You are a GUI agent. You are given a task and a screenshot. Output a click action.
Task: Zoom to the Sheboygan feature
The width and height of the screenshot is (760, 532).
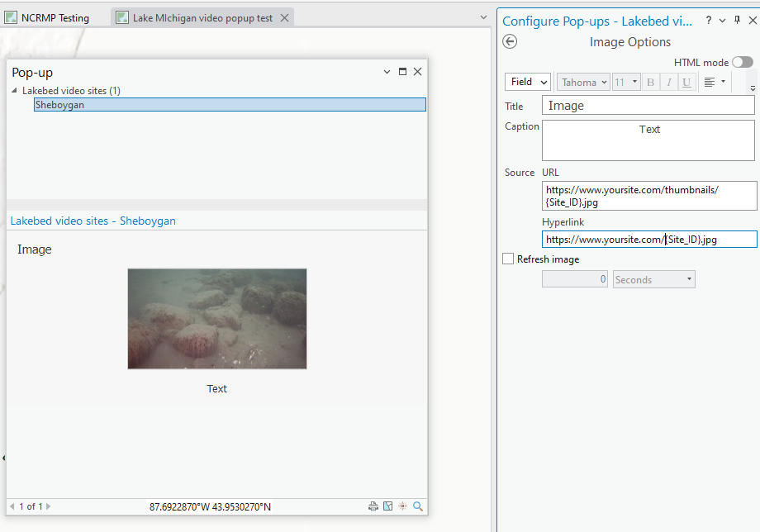pos(417,506)
